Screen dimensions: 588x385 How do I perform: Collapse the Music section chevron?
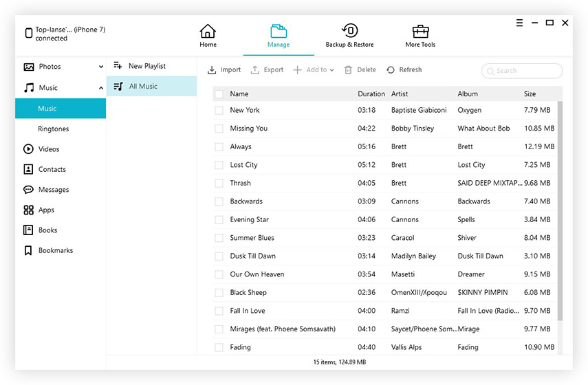pyautogui.click(x=101, y=88)
